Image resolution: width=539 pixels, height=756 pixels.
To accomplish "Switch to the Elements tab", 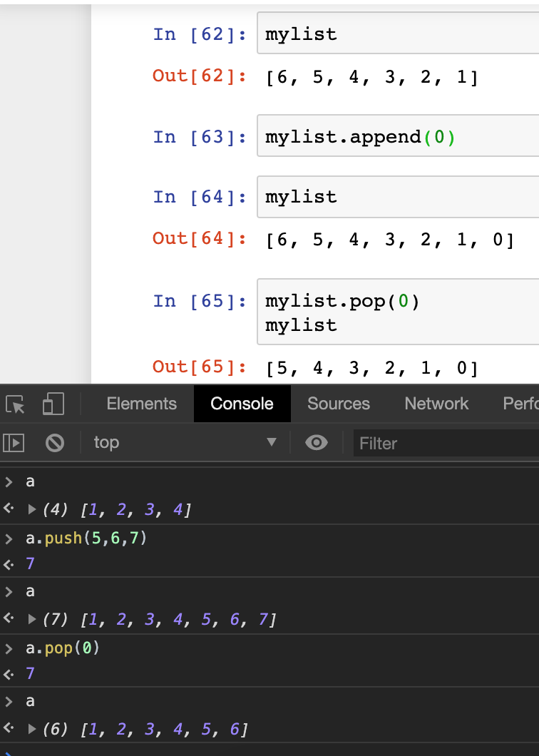I will tap(141, 404).
